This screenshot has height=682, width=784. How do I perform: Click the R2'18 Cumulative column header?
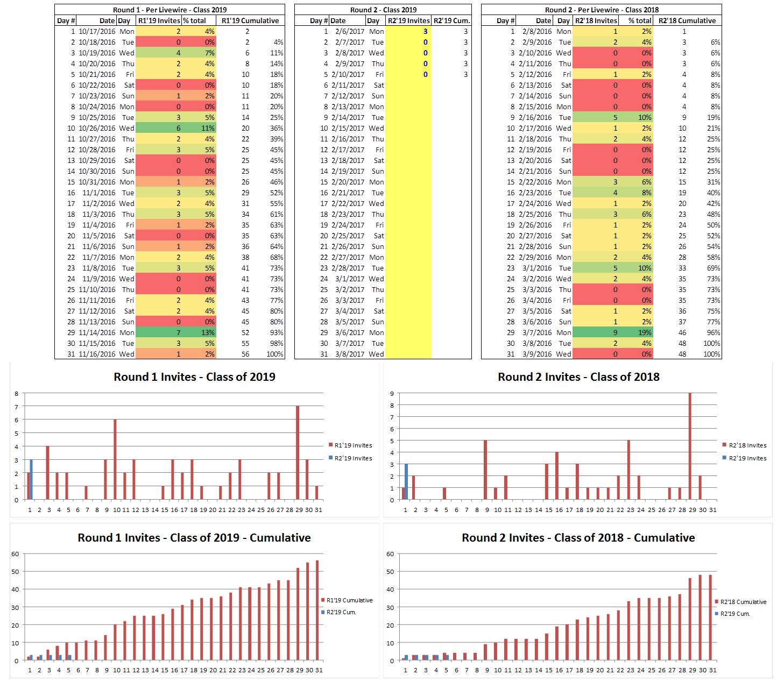click(x=687, y=20)
